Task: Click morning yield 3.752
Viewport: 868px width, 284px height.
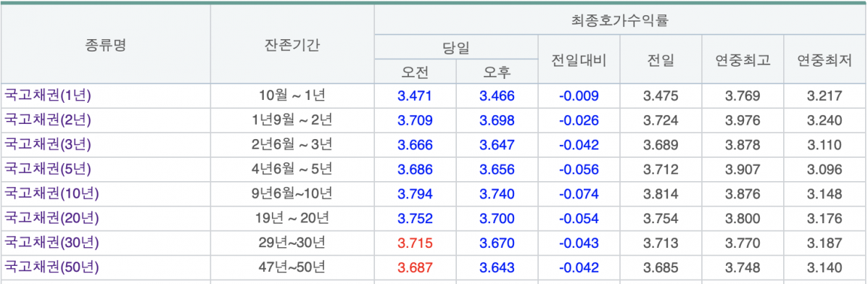Action: pyautogui.click(x=416, y=219)
